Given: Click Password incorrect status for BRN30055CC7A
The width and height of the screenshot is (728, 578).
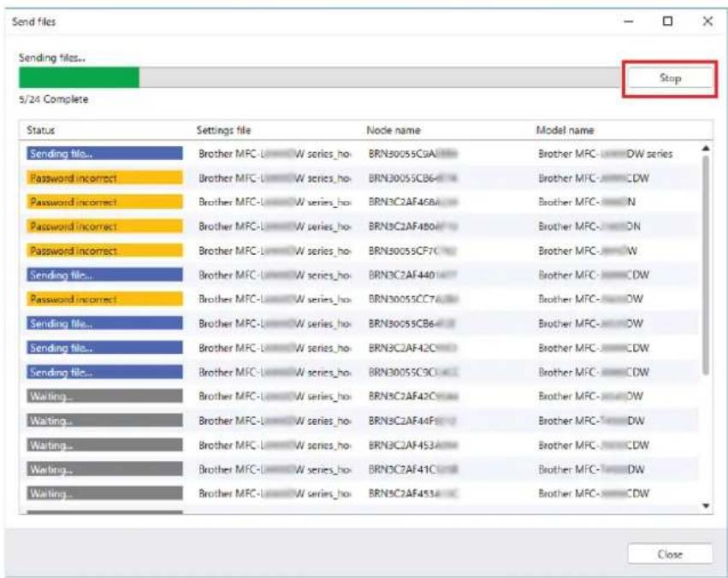Looking at the screenshot, I should pyautogui.click(x=104, y=299).
